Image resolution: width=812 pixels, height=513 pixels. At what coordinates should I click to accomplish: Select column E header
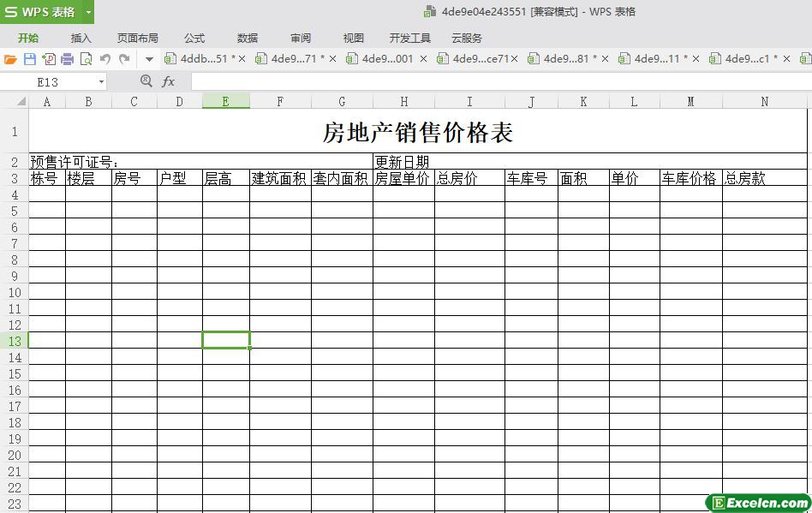(226, 101)
